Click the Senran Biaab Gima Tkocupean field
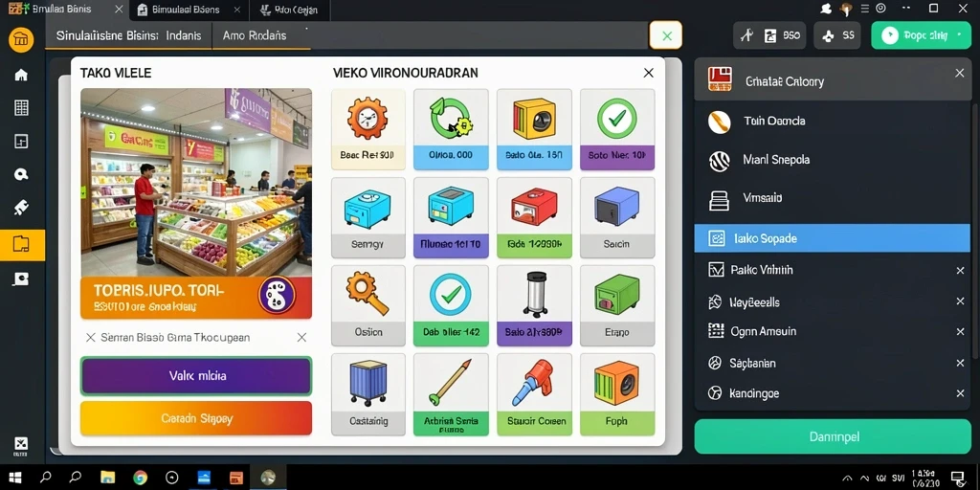 point(196,338)
